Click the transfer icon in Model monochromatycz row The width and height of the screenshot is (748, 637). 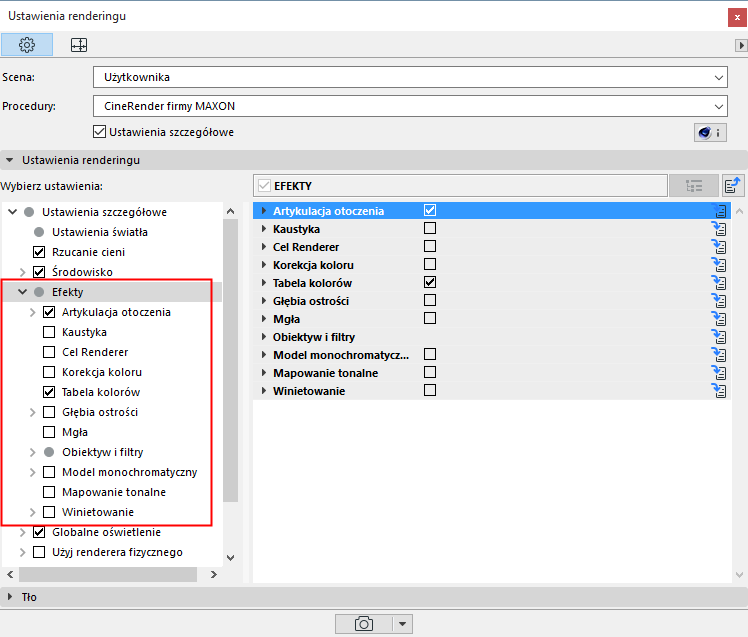tap(719, 355)
